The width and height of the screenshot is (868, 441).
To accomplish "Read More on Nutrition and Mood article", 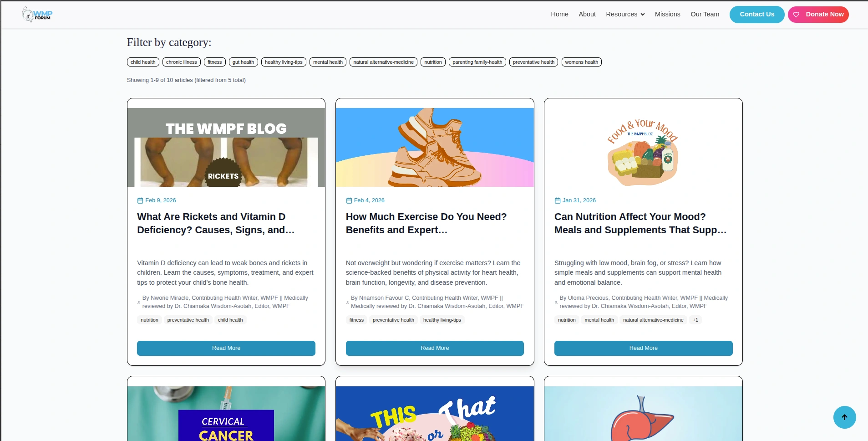I will (644, 348).
